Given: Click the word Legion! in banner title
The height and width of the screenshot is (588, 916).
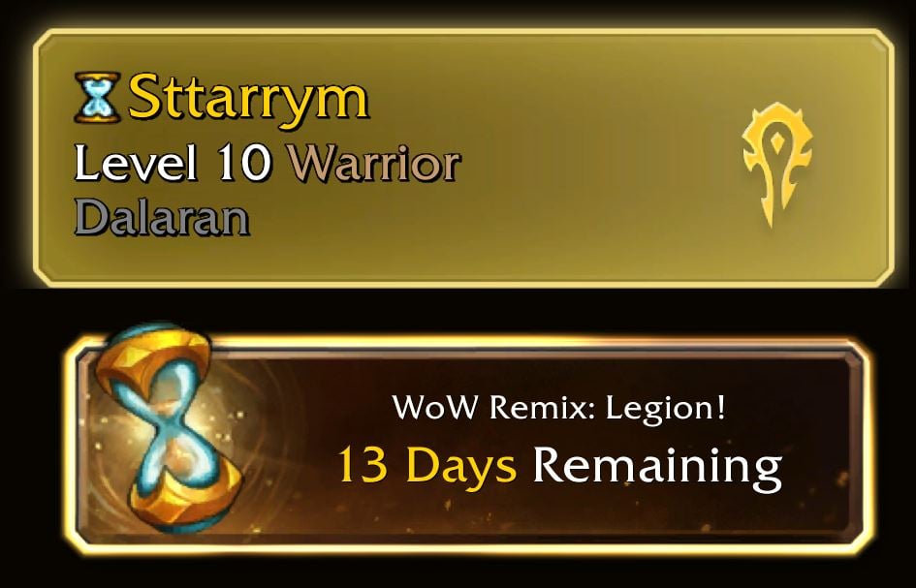Looking at the screenshot, I should [x=665, y=409].
